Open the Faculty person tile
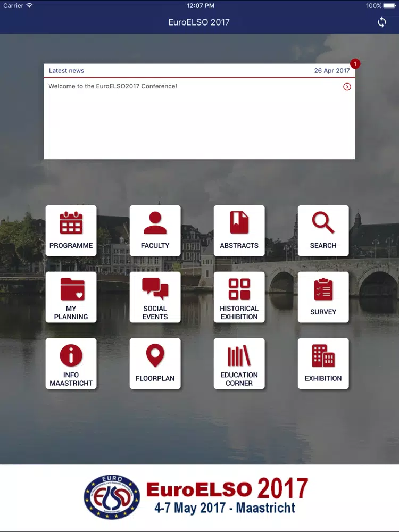This screenshot has width=399, height=532. pos(155,231)
